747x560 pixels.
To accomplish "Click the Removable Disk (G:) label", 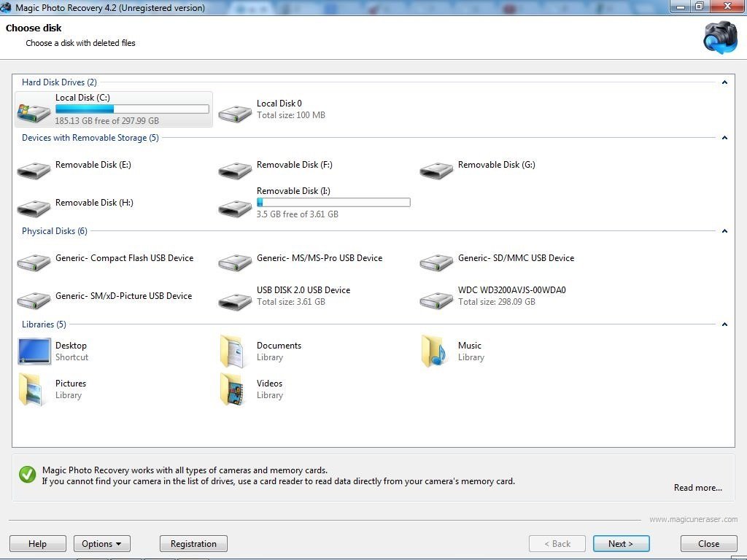I will point(497,165).
